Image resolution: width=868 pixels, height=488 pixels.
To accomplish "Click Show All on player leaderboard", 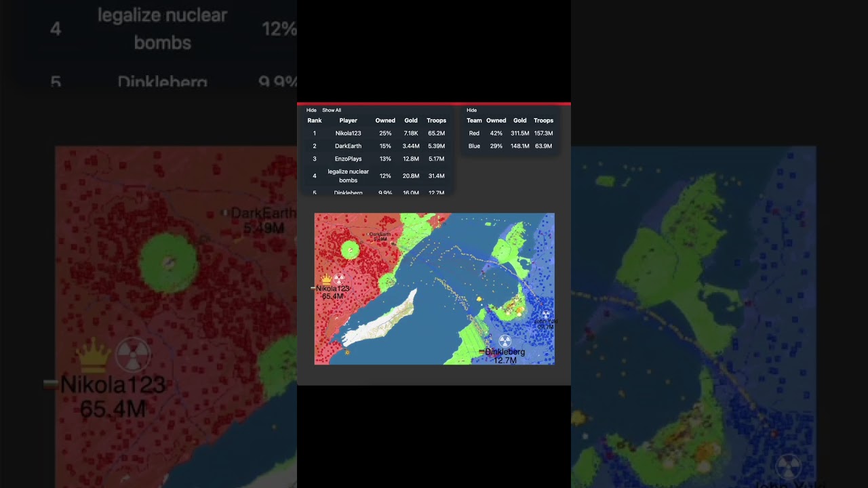I will click(x=332, y=110).
